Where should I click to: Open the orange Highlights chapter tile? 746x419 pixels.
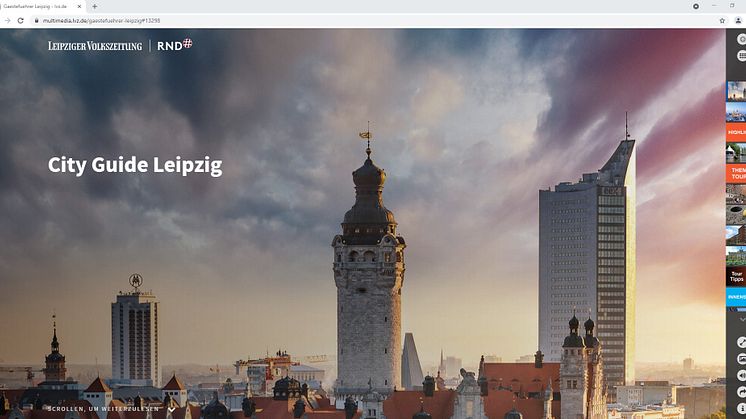point(736,133)
